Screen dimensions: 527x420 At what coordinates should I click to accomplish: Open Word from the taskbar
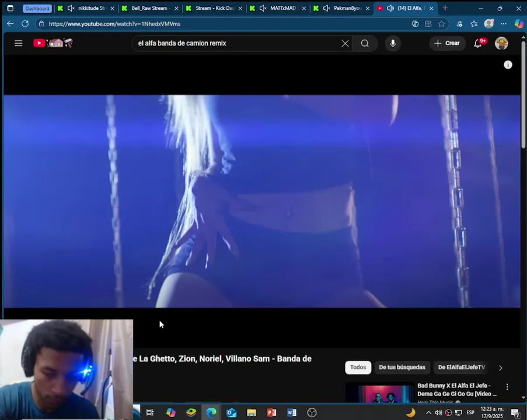coord(292,412)
